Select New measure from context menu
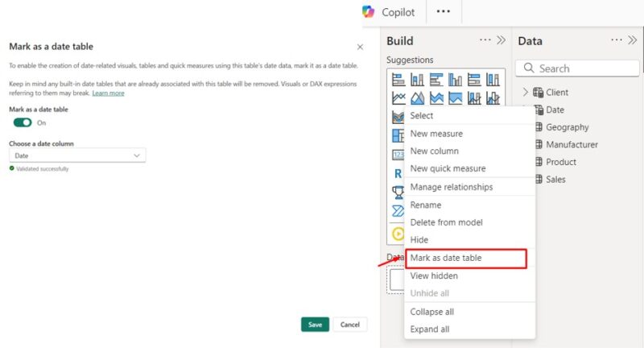Screen dimensions: 644x352 click(436, 134)
